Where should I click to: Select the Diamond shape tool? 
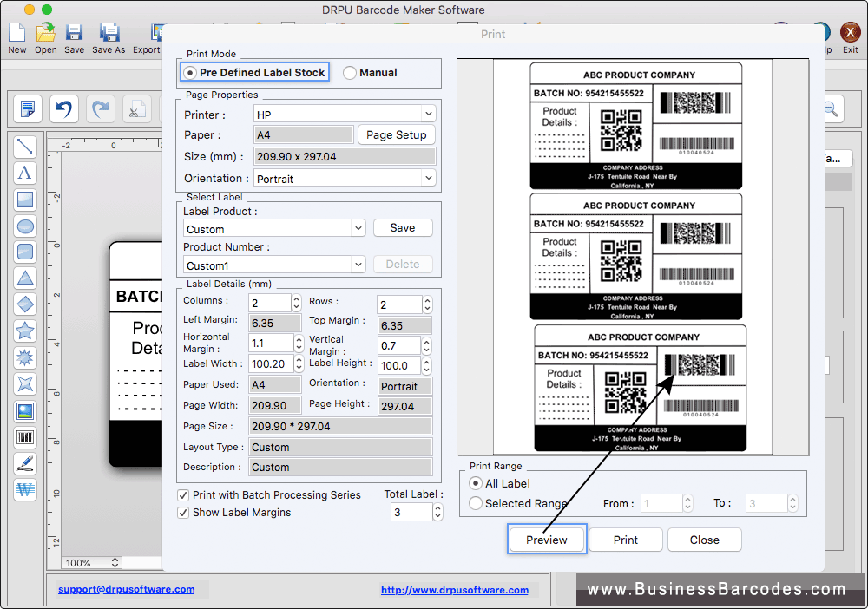click(x=25, y=304)
